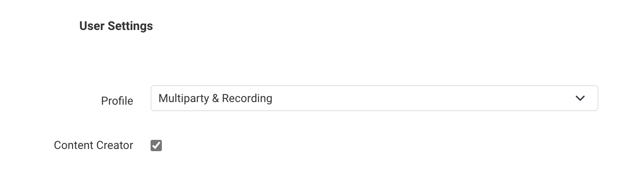Expand profile choices using the down chevron
The width and height of the screenshot is (644, 172).
(580, 98)
